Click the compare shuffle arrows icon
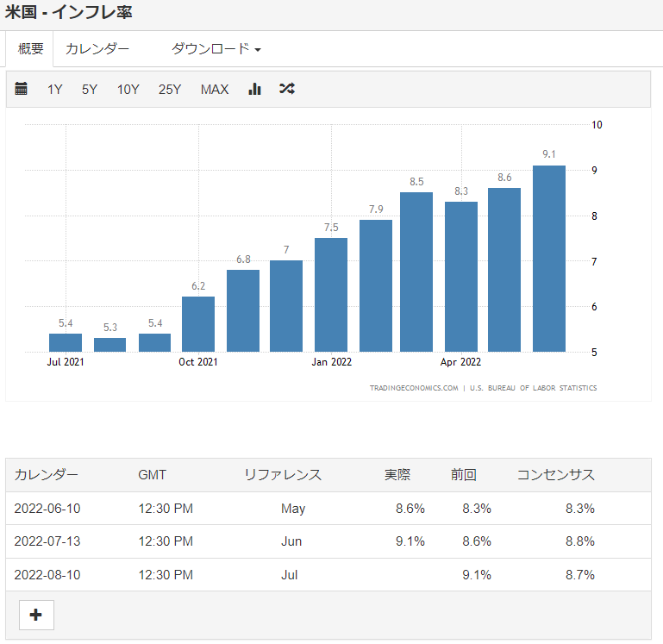The width and height of the screenshot is (663, 644). point(287,89)
